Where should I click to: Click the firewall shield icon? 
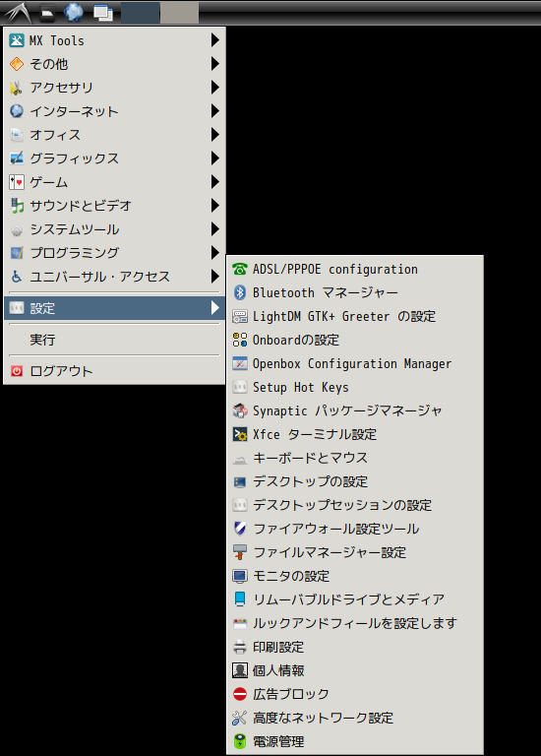click(239, 529)
